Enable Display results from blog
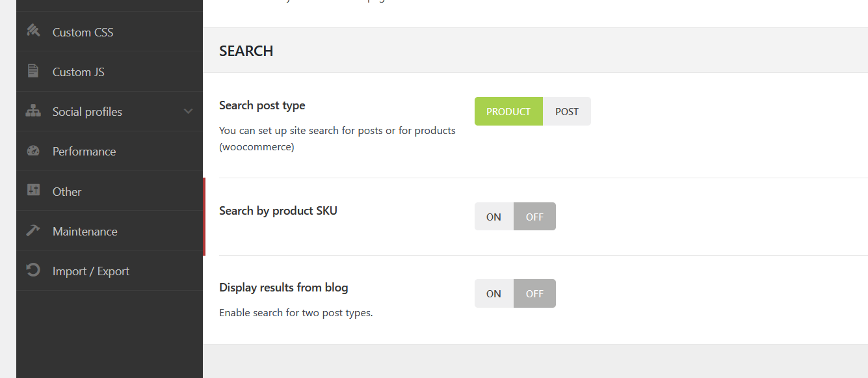The height and width of the screenshot is (378, 868). click(x=493, y=293)
